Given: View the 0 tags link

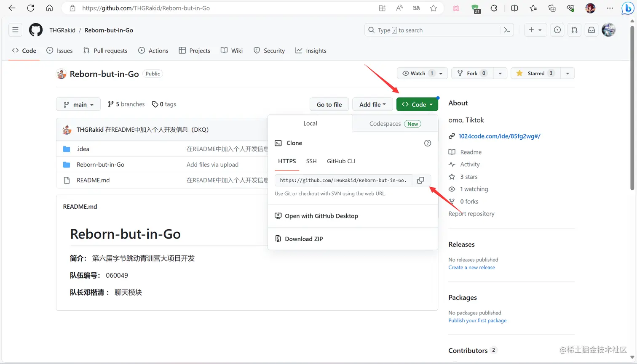Looking at the screenshot, I should pos(164,104).
